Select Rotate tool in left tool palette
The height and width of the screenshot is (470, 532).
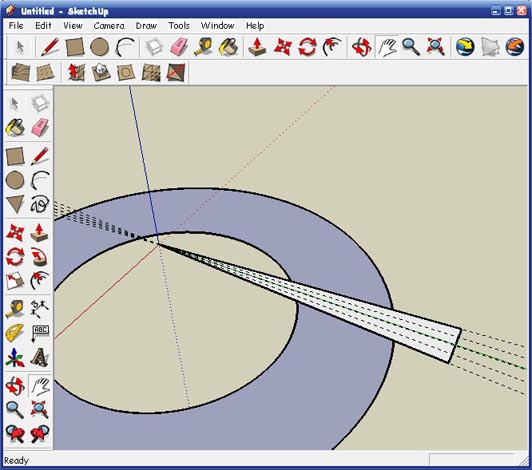click(x=15, y=257)
